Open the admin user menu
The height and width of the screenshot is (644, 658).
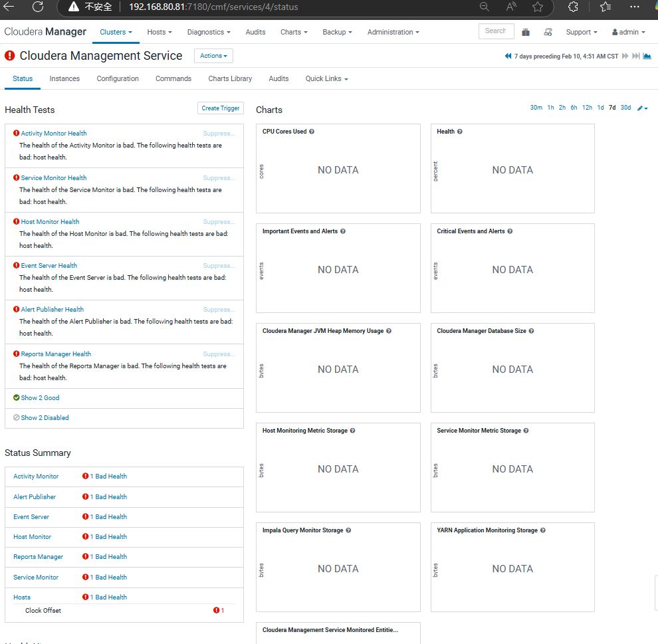click(x=628, y=32)
